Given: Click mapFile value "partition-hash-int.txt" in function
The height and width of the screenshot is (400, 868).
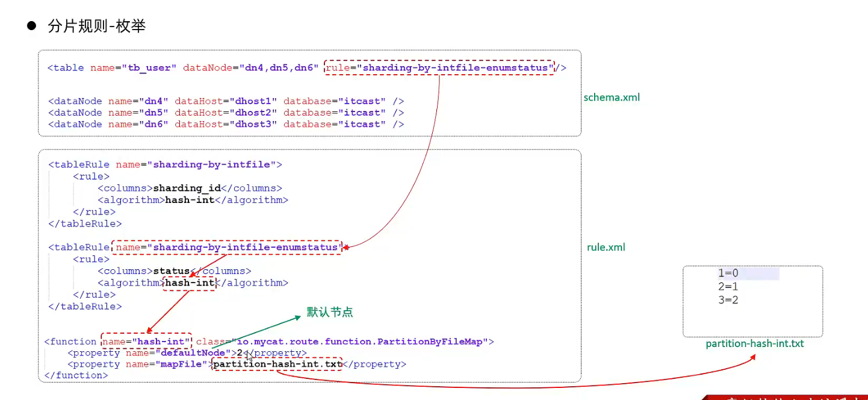Looking at the screenshot, I should point(277,364).
